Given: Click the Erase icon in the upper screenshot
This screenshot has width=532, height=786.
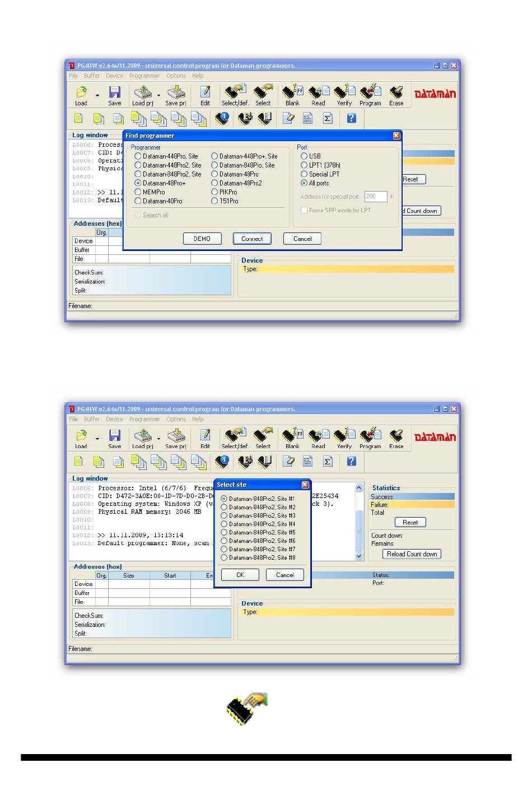Looking at the screenshot, I should coord(396,92).
